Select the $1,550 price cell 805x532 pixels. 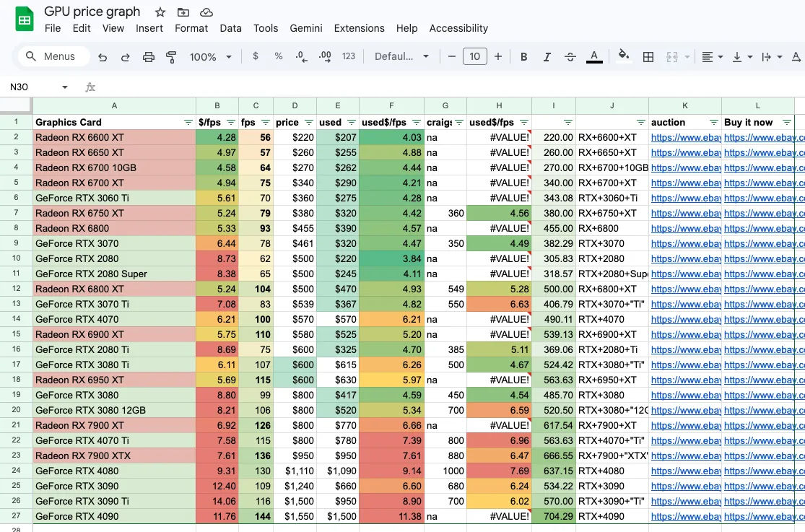[x=295, y=517]
